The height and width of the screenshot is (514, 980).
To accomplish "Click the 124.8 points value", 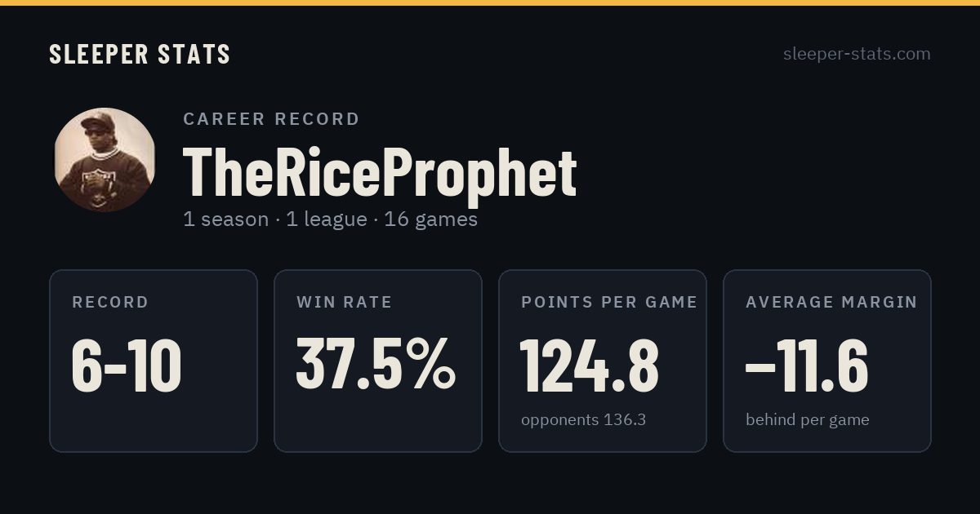I will pyautogui.click(x=590, y=366).
